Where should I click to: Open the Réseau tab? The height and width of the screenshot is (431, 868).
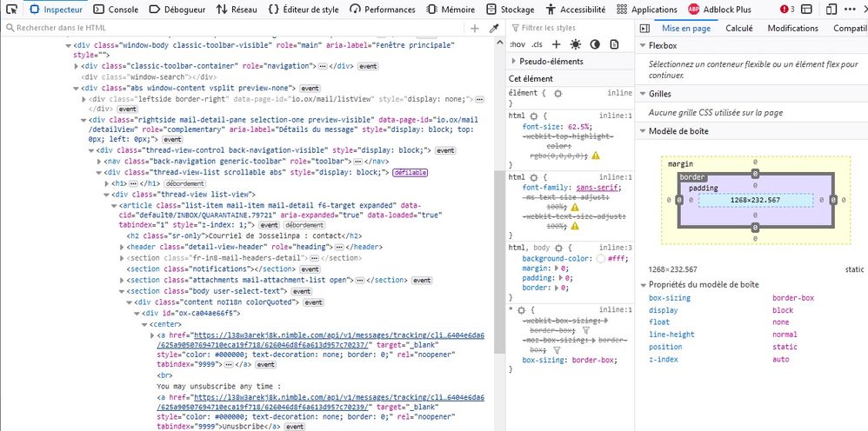click(x=237, y=10)
